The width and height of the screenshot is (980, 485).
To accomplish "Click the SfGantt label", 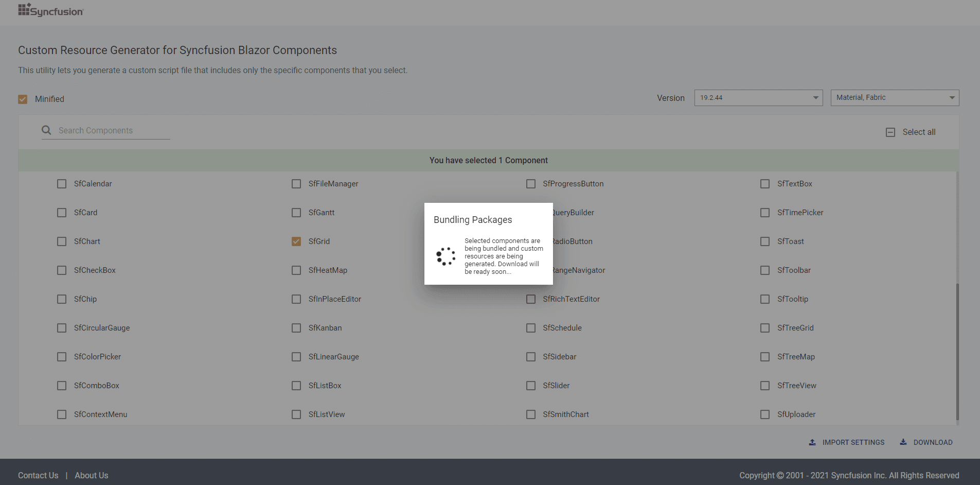I will tap(322, 213).
